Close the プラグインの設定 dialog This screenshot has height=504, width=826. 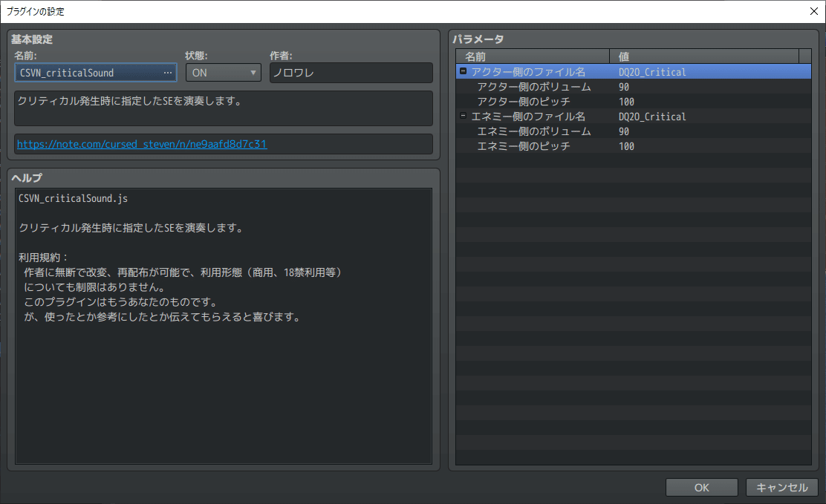pos(813,11)
